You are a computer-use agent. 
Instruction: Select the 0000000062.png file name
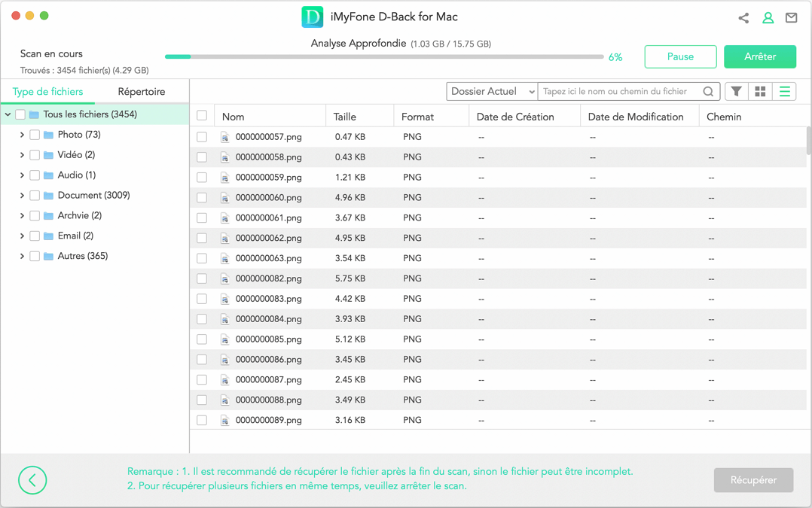(x=268, y=238)
